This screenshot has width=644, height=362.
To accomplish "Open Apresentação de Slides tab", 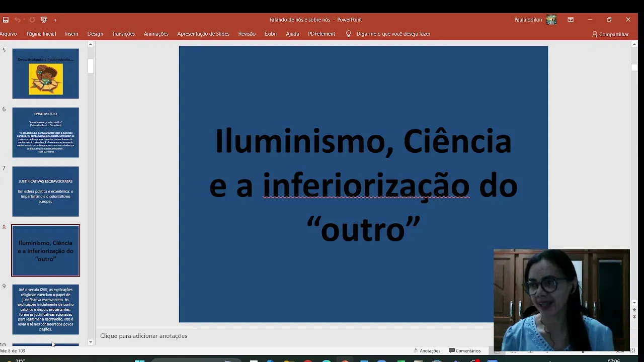I will click(203, 34).
